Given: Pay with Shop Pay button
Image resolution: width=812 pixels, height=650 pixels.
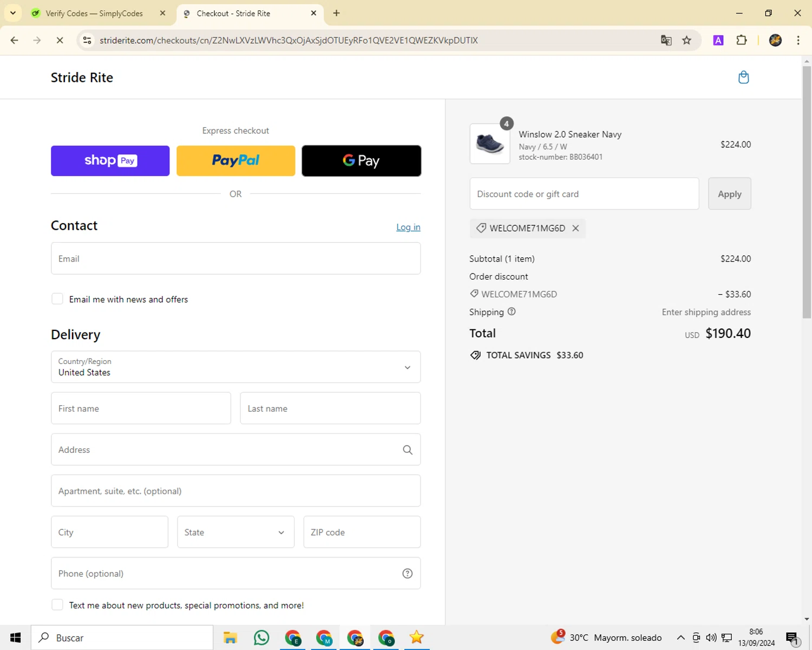Looking at the screenshot, I should 110,160.
